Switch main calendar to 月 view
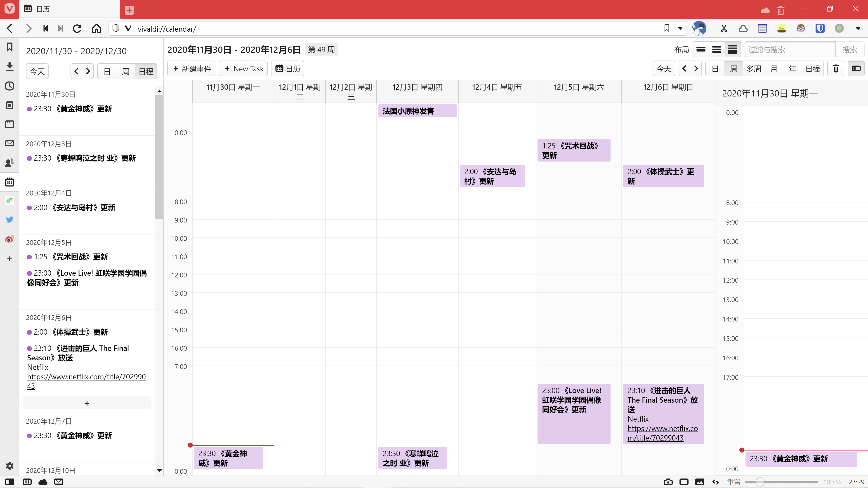This screenshot has height=488, width=868. click(774, 69)
